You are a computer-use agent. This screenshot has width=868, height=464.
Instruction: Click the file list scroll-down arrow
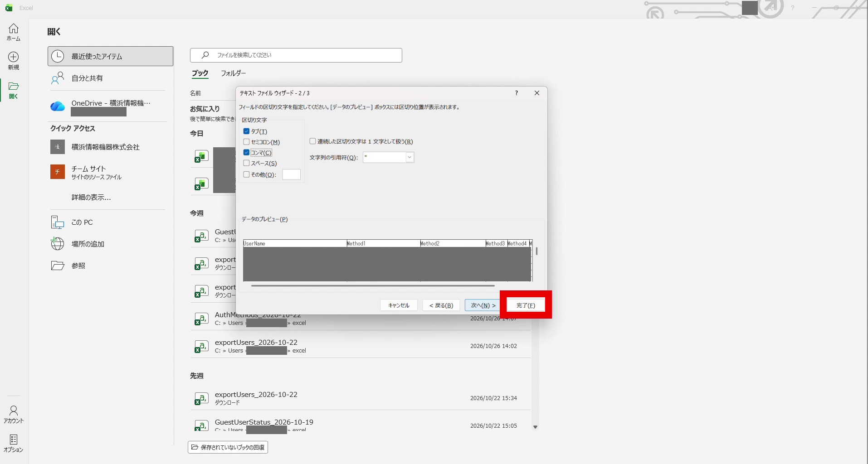click(535, 427)
